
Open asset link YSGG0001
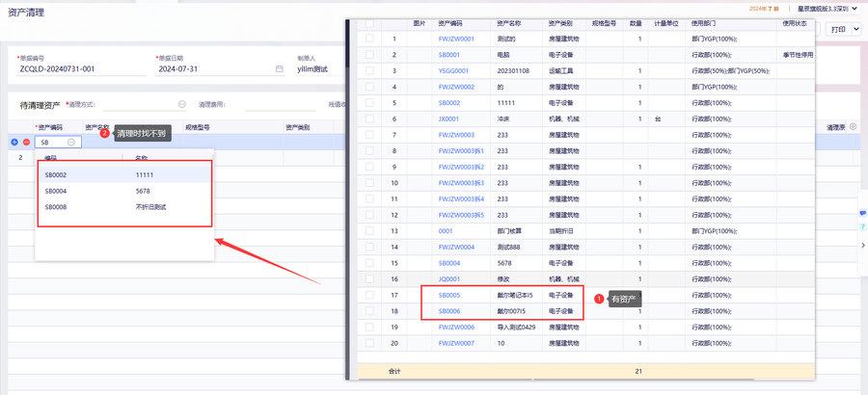click(x=453, y=71)
